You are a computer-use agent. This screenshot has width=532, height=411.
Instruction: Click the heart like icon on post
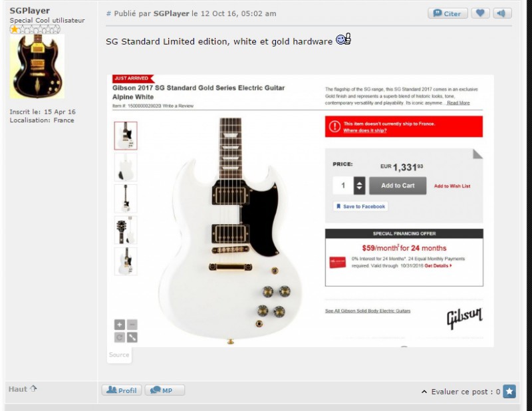click(x=480, y=13)
